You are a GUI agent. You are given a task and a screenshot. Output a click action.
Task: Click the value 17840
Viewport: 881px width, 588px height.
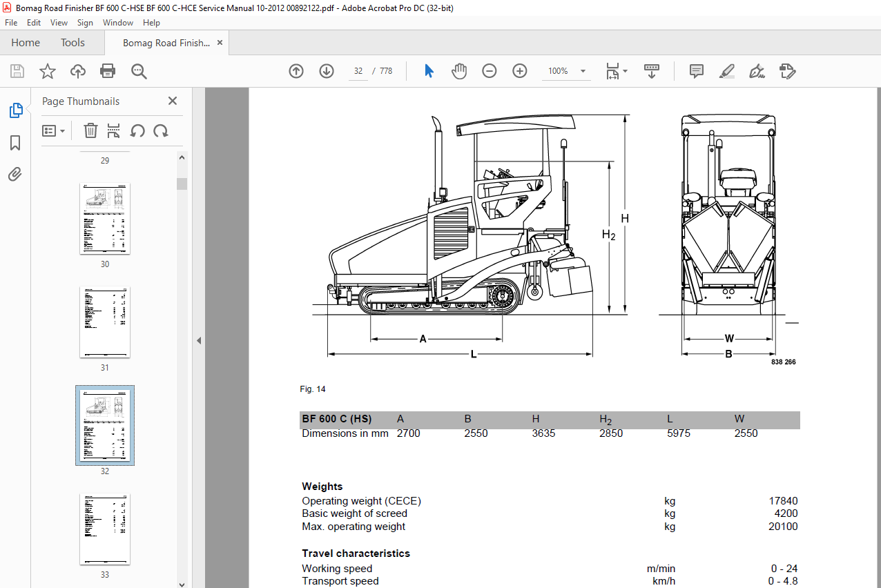click(784, 501)
